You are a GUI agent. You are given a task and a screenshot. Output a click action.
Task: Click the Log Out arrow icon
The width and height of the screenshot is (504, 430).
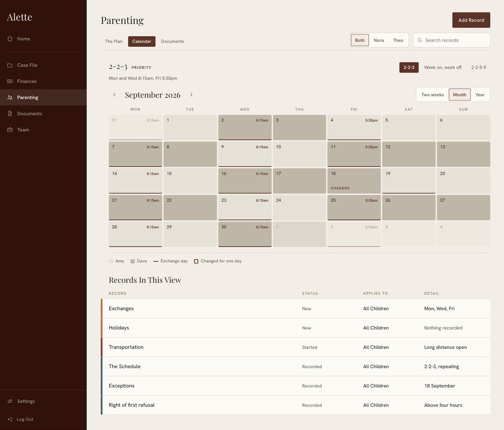tap(10, 419)
